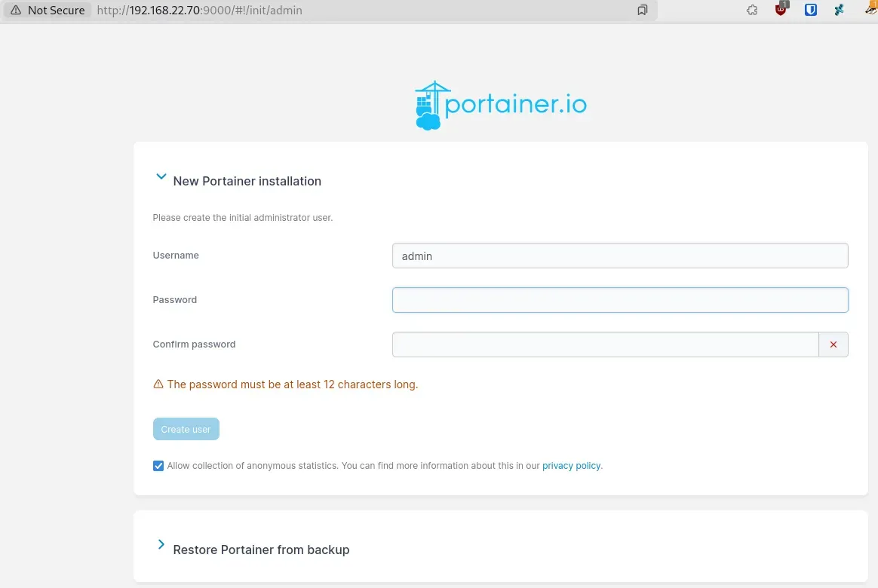
Task: Click 'Please create the initial administrator user.' text
Action: tap(242, 218)
